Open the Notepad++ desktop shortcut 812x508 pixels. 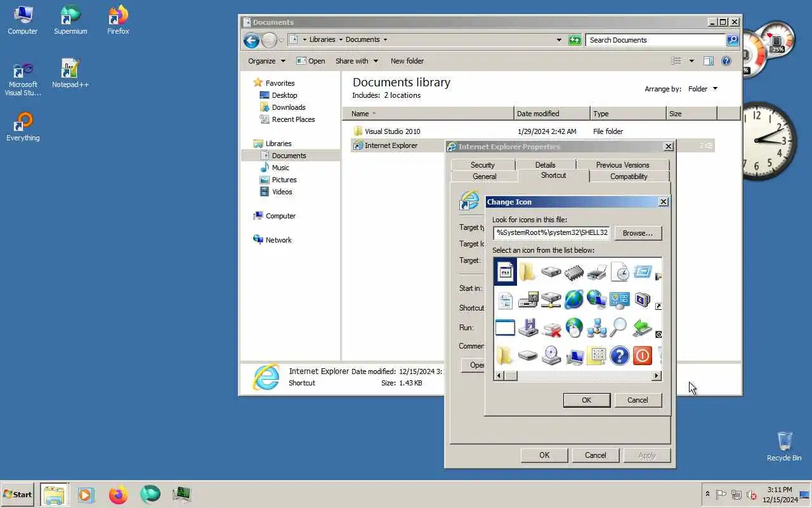pos(70,74)
